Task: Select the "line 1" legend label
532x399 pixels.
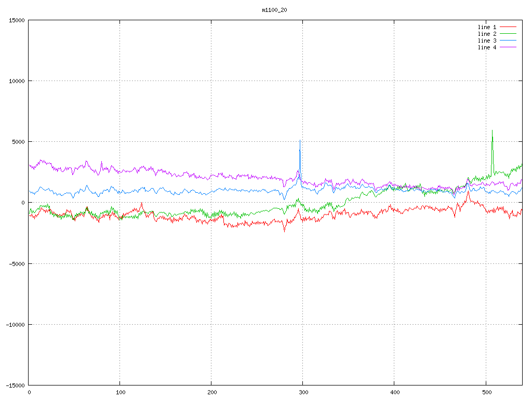Action: pos(487,27)
